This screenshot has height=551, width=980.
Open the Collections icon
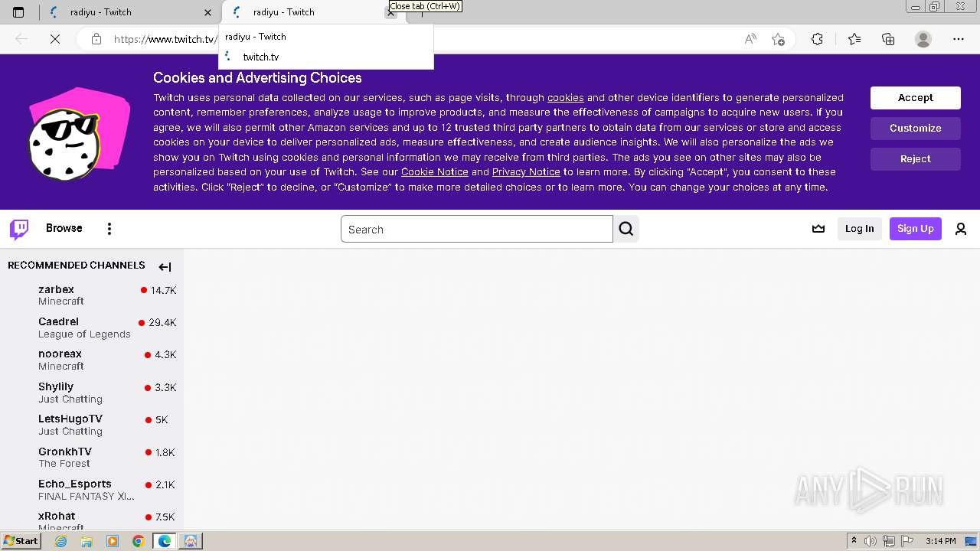tap(888, 39)
